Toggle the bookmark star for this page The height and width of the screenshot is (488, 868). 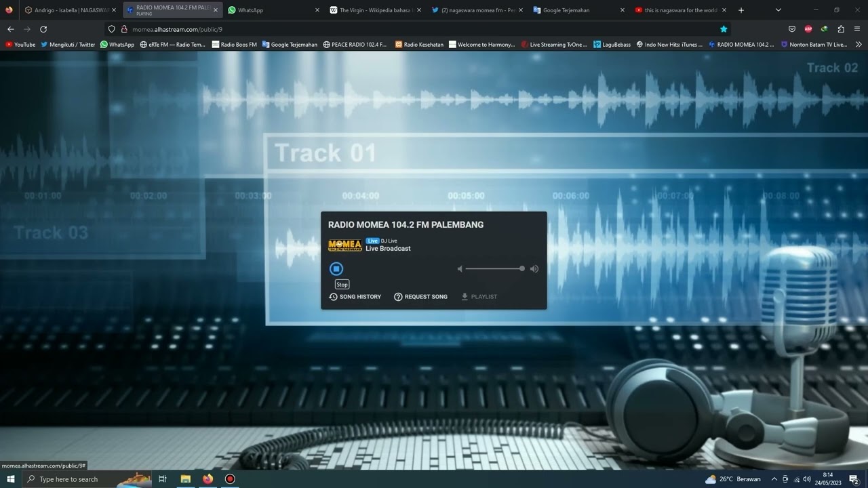coord(724,29)
